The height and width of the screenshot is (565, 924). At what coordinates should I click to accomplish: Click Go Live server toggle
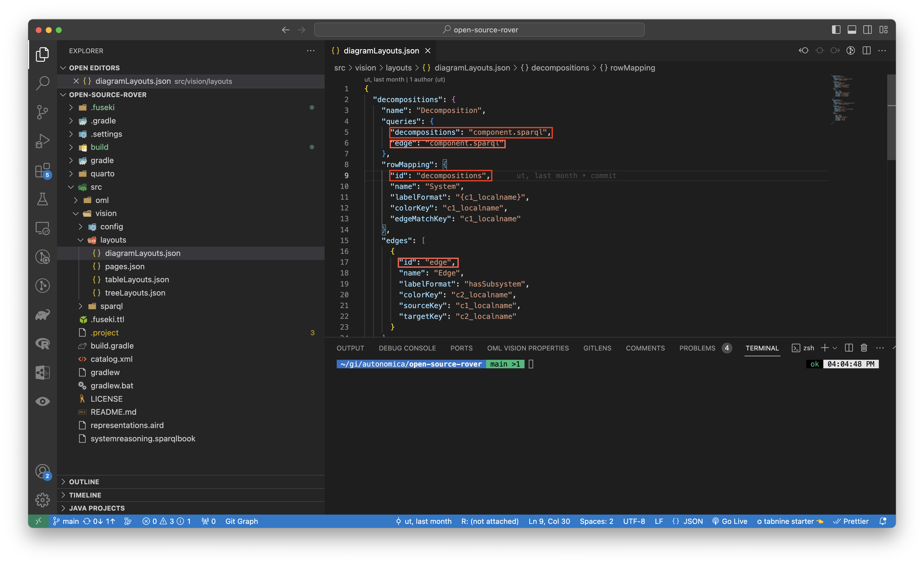[x=729, y=521]
